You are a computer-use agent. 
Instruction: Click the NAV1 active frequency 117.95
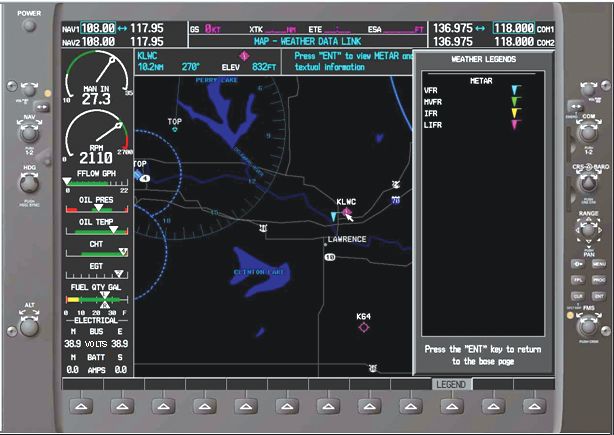click(147, 28)
